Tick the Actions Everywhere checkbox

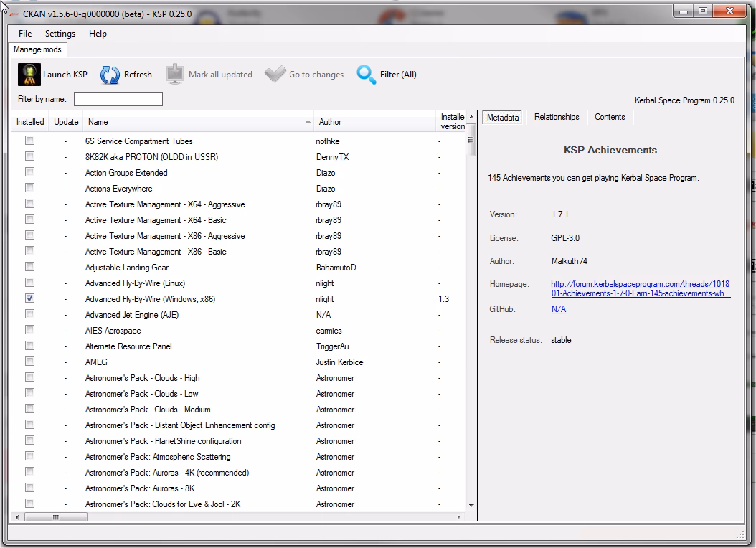tap(30, 187)
